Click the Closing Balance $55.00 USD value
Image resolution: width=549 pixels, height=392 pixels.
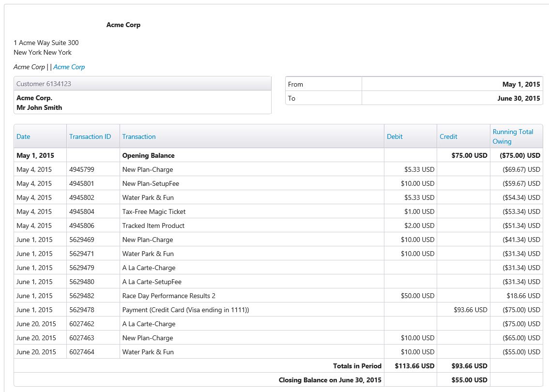pyautogui.click(x=469, y=380)
